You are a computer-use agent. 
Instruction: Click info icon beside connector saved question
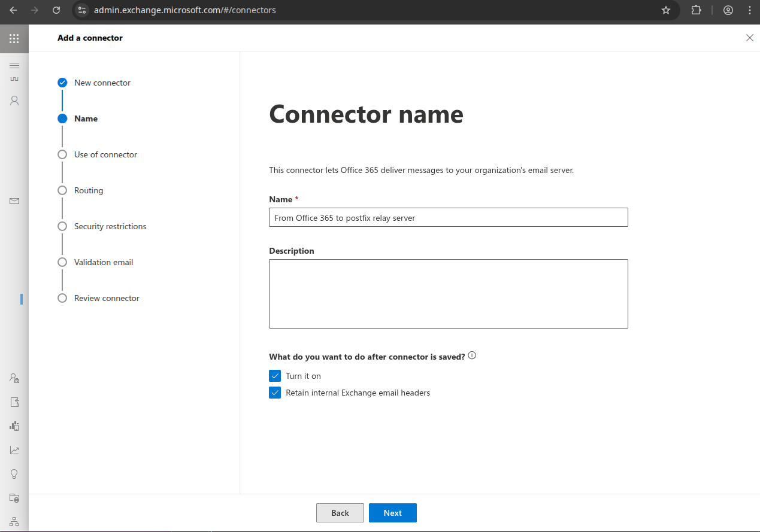tap(472, 355)
